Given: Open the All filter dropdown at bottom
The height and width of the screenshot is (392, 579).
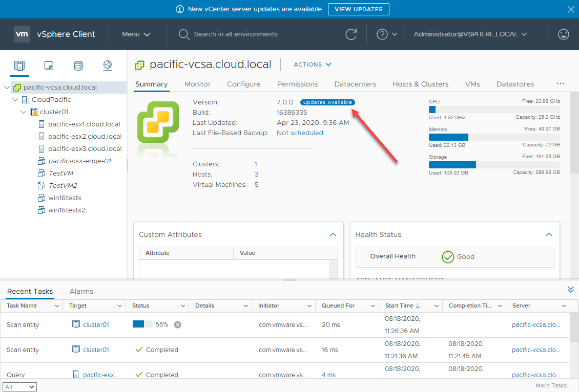Looking at the screenshot, I should click(x=19, y=387).
